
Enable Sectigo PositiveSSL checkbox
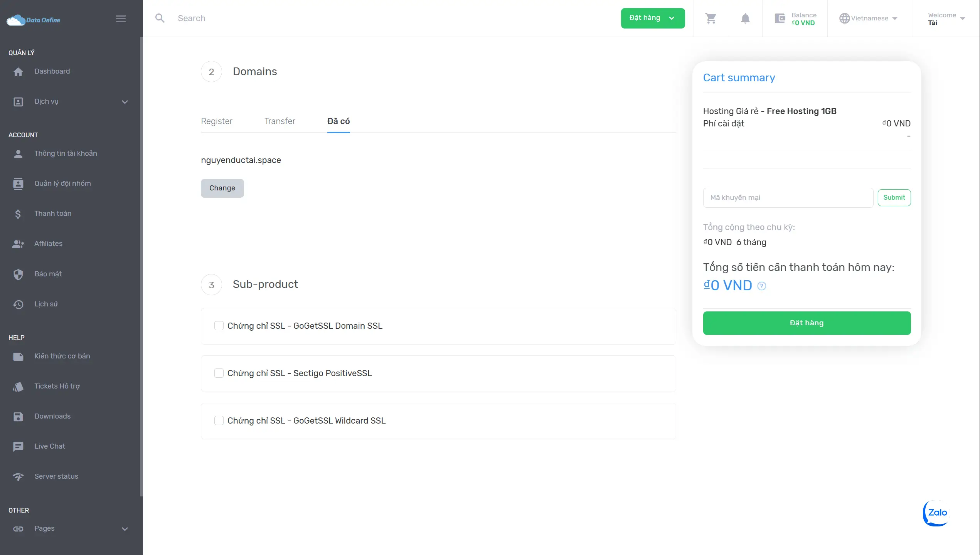pyautogui.click(x=219, y=373)
